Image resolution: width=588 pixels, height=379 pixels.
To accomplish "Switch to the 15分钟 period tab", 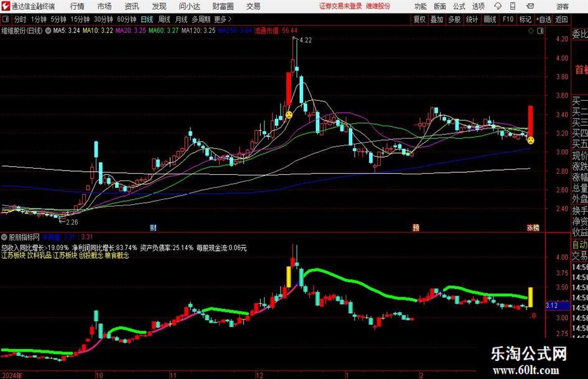I will (80, 19).
